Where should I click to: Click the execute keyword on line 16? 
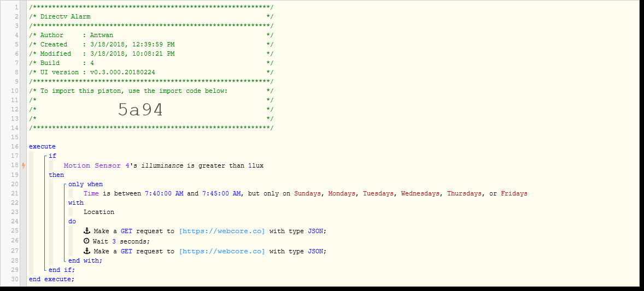tap(42, 146)
